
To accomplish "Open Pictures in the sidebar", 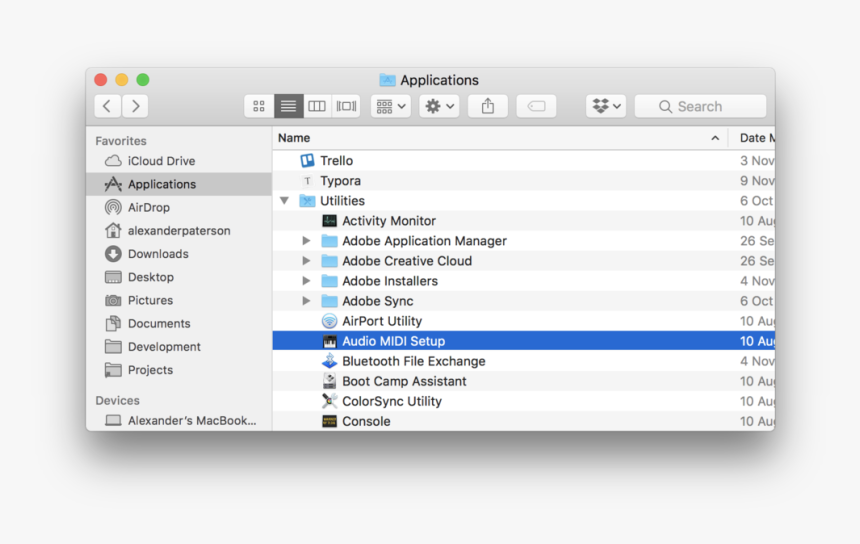I will pos(150,300).
